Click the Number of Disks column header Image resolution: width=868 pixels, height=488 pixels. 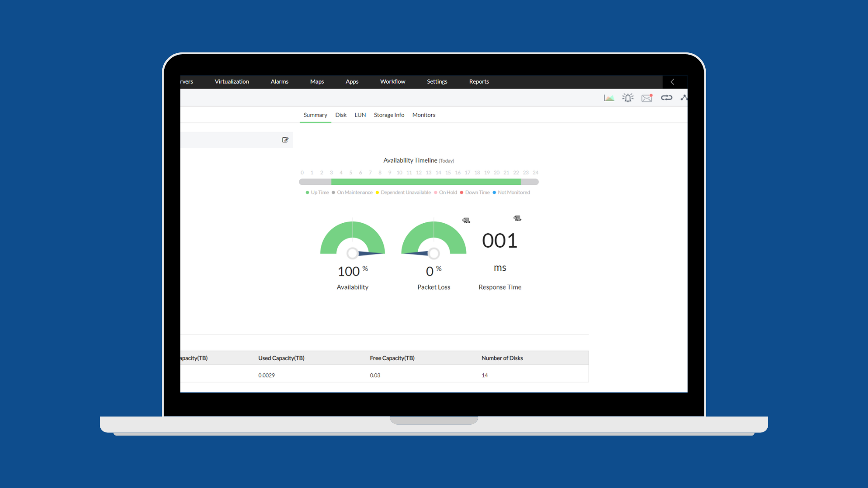(502, 358)
